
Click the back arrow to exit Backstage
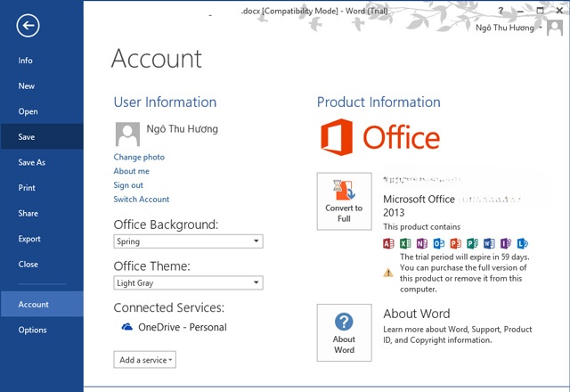click(28, 26)
